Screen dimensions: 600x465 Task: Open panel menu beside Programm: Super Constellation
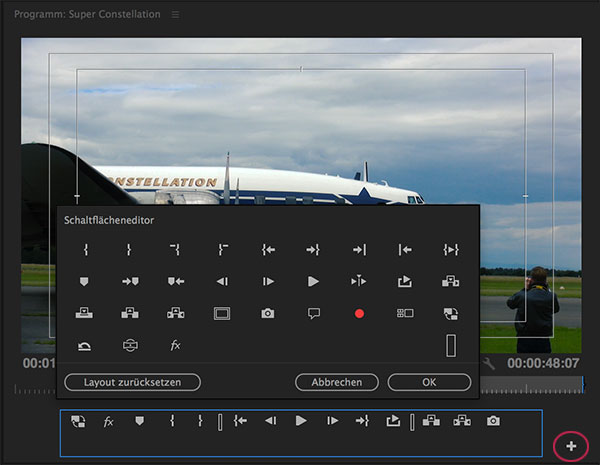[x=176, y=15]
